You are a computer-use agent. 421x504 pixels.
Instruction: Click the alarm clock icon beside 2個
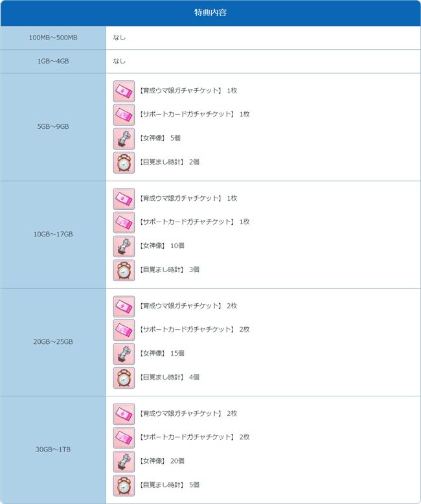coord(124,163)
